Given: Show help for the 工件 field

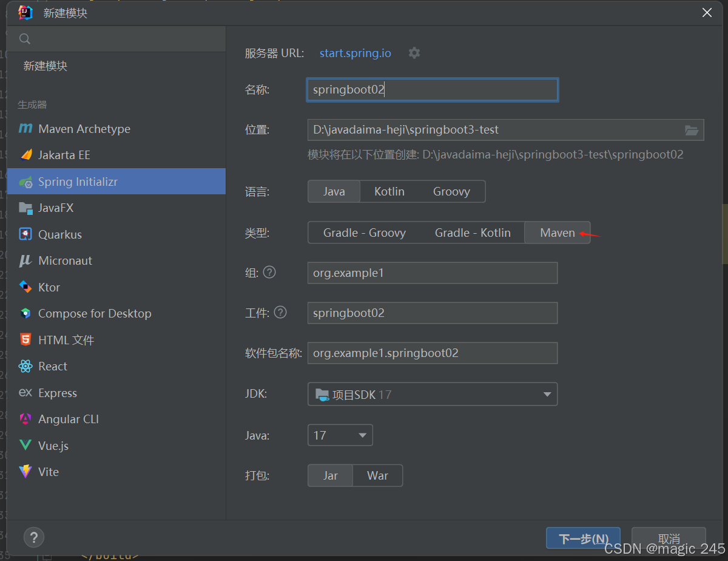Looking at the screenshot, I should coord(280,312).
